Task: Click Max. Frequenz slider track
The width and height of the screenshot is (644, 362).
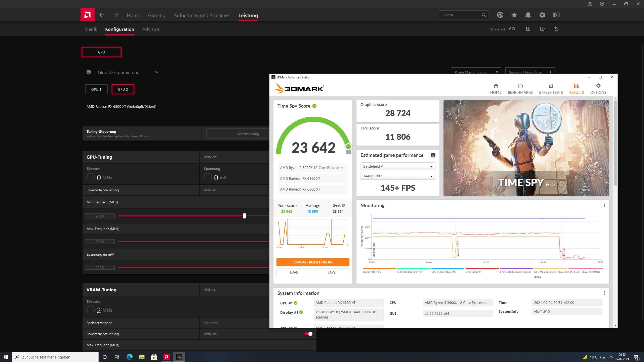Action: point(194,242)
